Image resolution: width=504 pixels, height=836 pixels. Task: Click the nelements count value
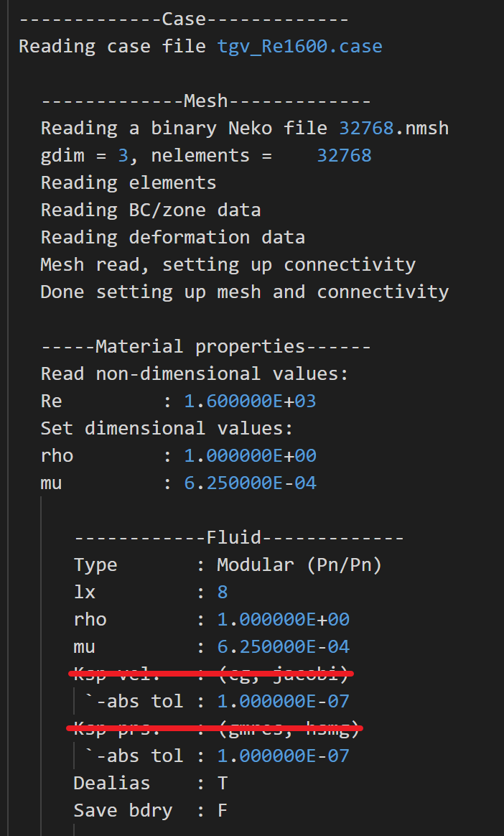pos(344,156)
